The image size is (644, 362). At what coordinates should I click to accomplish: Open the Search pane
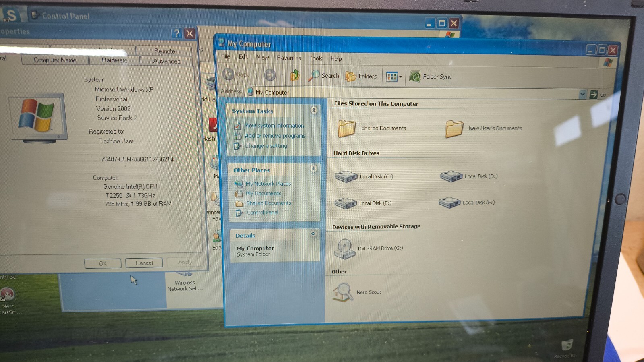[323, 75]
